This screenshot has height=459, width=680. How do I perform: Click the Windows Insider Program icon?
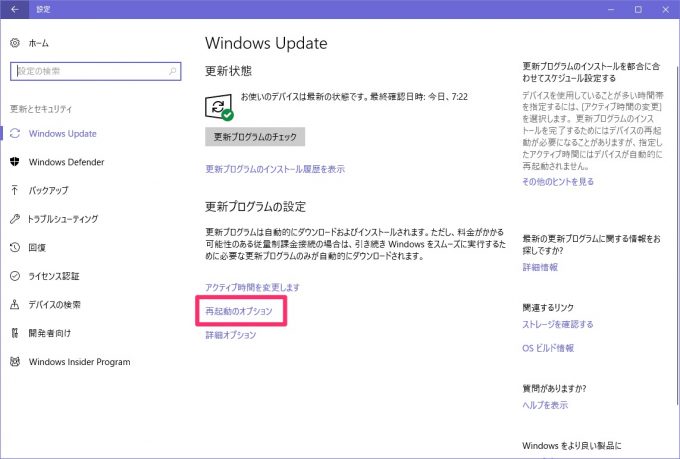click(15, 361)
